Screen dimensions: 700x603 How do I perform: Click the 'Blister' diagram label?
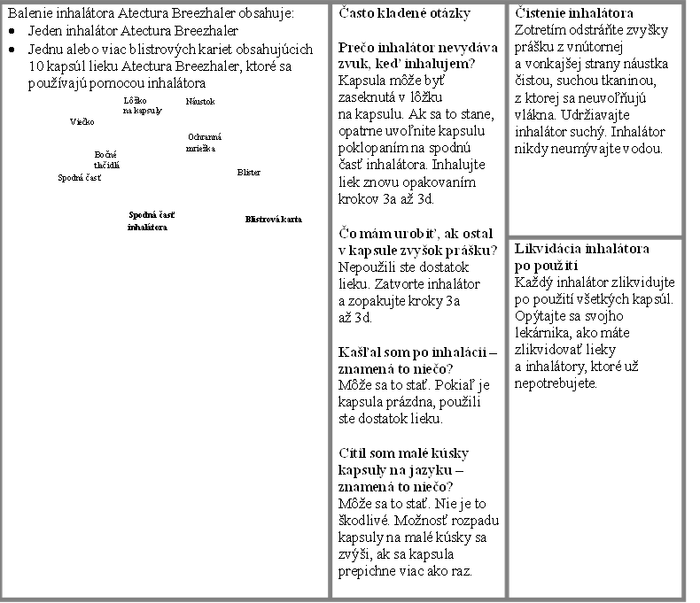pos(249,173)
